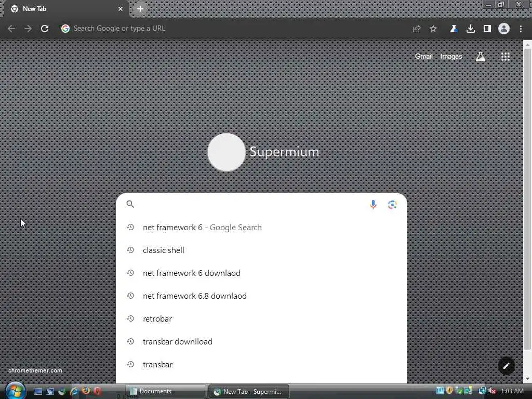Customize this page with pencil button
This screenshot has width=532, height=399.
pyautogui.click(x=506, y=366)
